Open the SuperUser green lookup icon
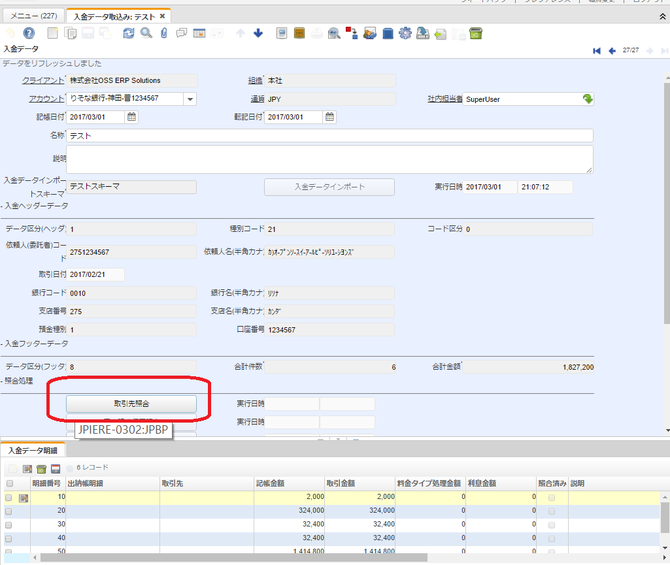This screenshot has height=565, width=670. click(x=588, y=99)
